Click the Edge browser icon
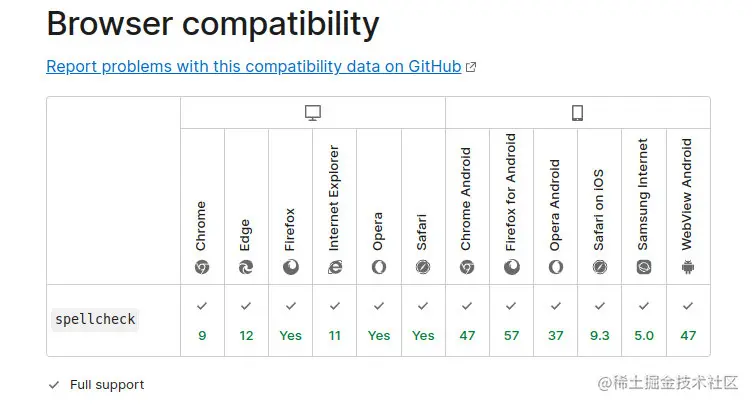 point(246,267)
